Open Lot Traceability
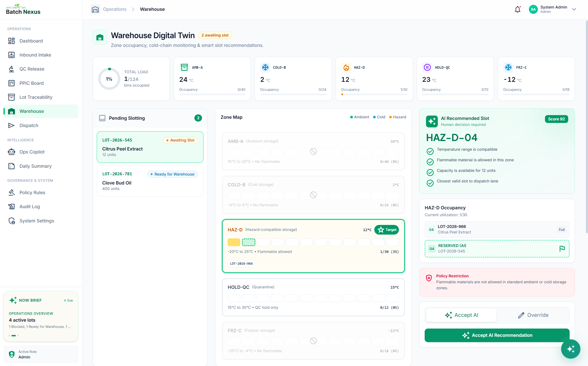Viewport: 588px width, 366px height. 41,97
